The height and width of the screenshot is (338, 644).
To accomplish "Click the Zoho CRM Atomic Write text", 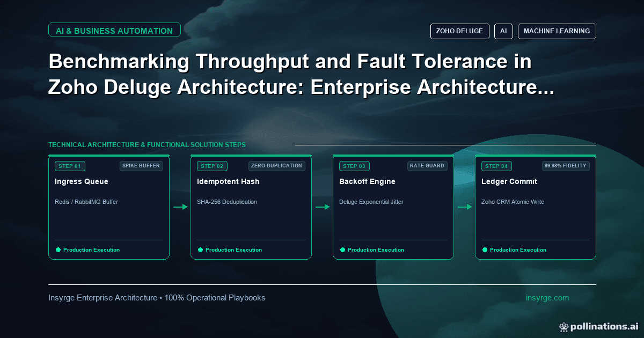I will [x=513, y=202].
